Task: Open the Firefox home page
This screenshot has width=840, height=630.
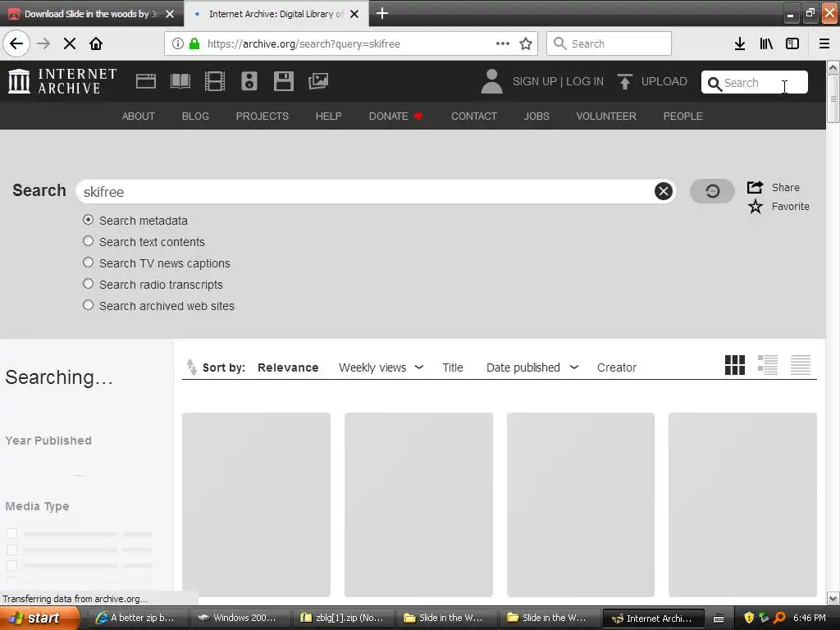Action: coord(96,43)
